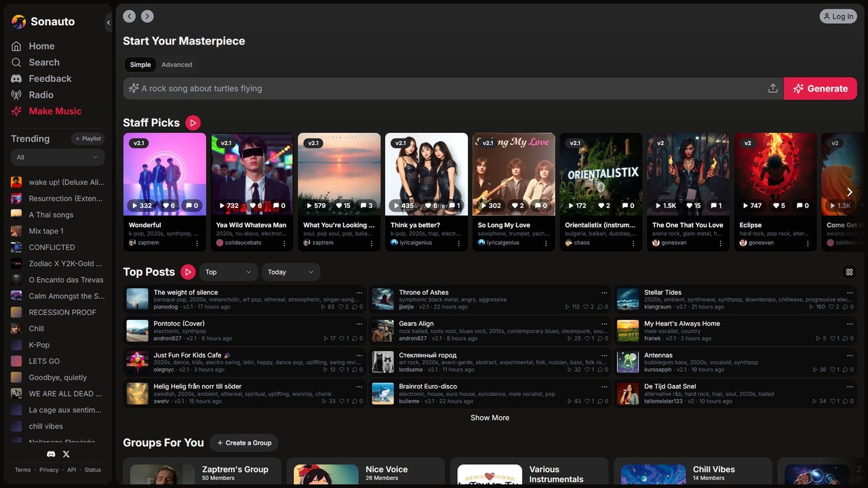The height and width of the screenshot is (488, 868).
Task: Open the 'Chill Vibes' group card
Action: coord(693,472)
